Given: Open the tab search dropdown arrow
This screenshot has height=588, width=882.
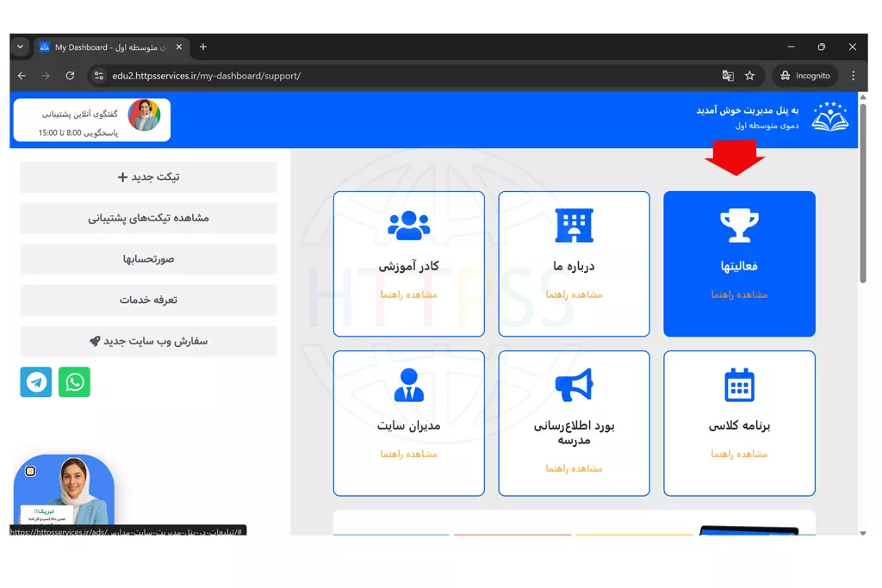Looking at the screenshot, I should [21, 47].
